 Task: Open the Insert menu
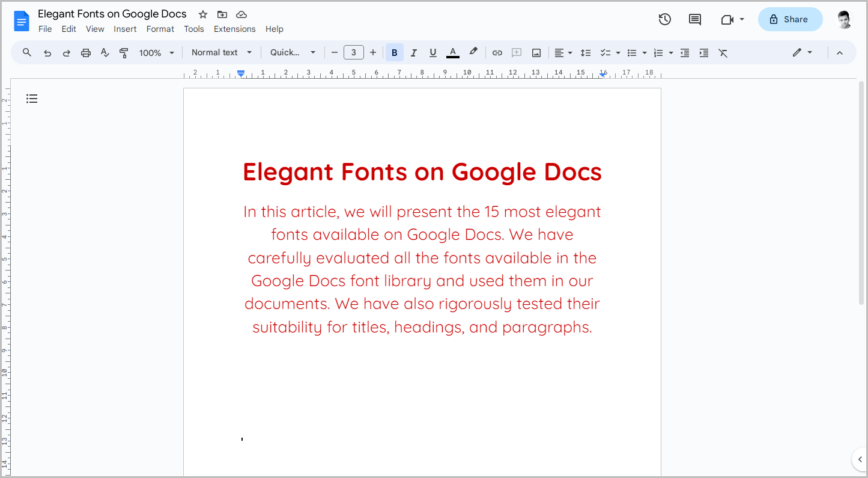pyautogui.click(x=125, y=28)
